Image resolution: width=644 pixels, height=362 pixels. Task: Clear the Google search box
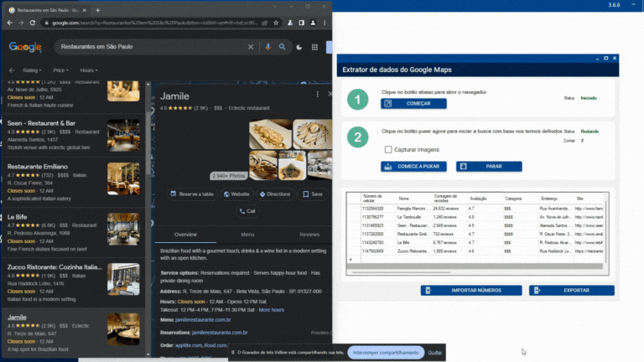click(251, 47)
